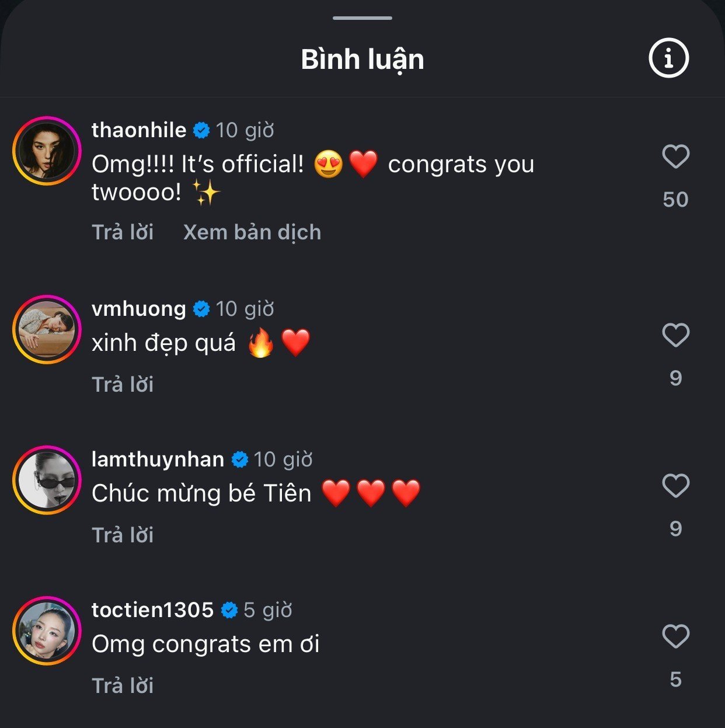
Task: Tap heart on toctien1305's comment
Action: point(675,636)
